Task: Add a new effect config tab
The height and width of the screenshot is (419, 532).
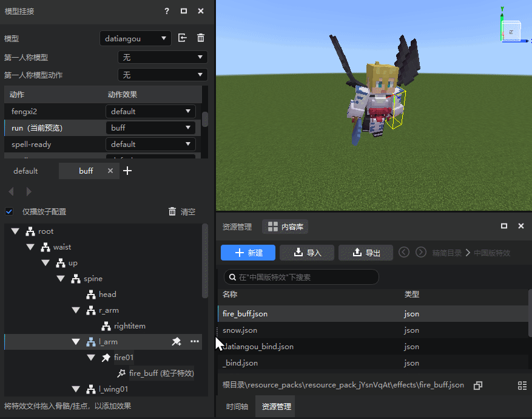Action: [x=127, y=171]
